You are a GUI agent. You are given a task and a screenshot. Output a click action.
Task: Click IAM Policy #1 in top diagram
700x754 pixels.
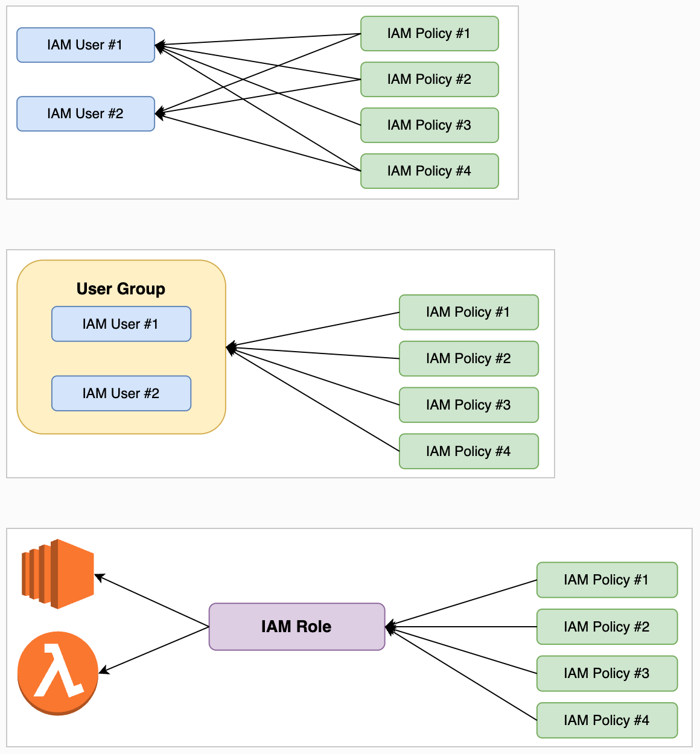tap(430, 34)
